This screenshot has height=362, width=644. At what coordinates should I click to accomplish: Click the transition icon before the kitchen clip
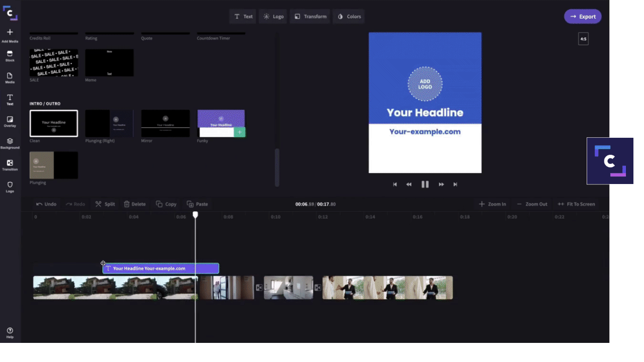click(x=259, y=288)
